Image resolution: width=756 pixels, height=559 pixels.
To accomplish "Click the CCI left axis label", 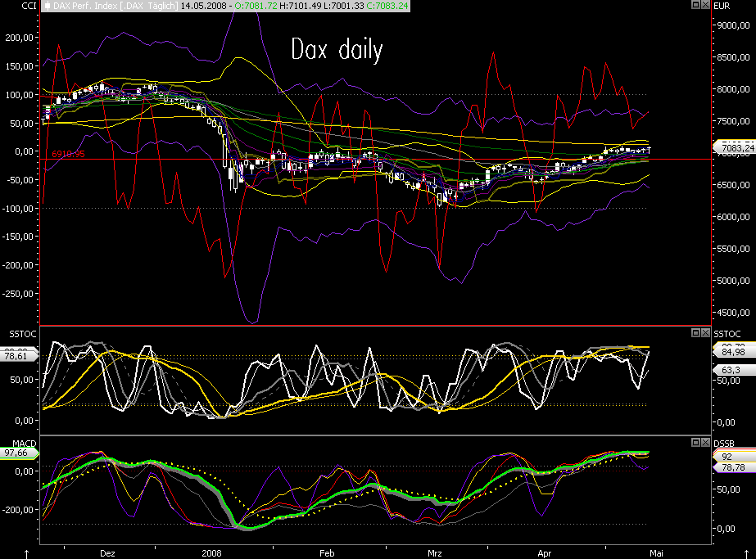I will coord(29,6).
